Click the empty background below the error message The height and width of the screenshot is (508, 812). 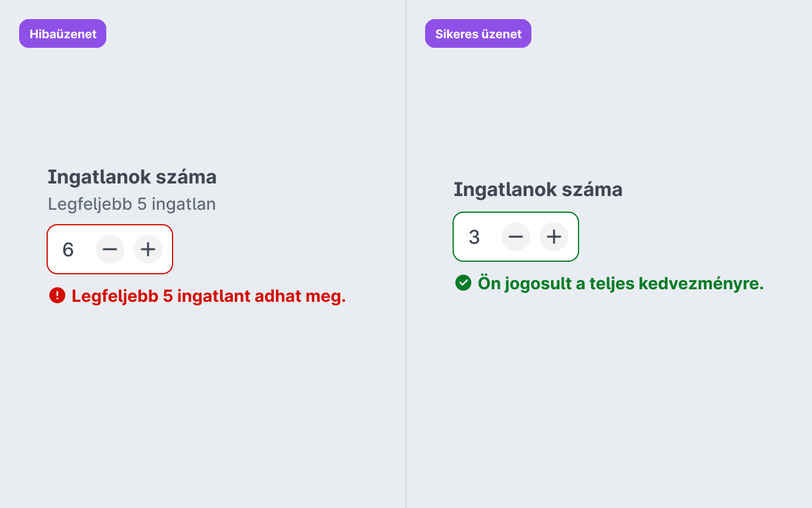point(203,406)
